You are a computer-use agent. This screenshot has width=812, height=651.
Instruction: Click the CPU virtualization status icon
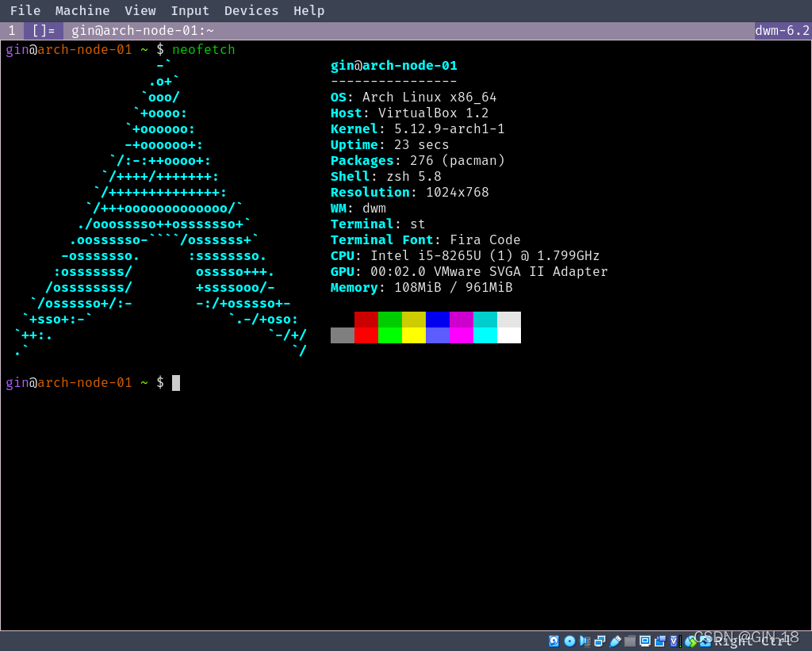[674, 641]
